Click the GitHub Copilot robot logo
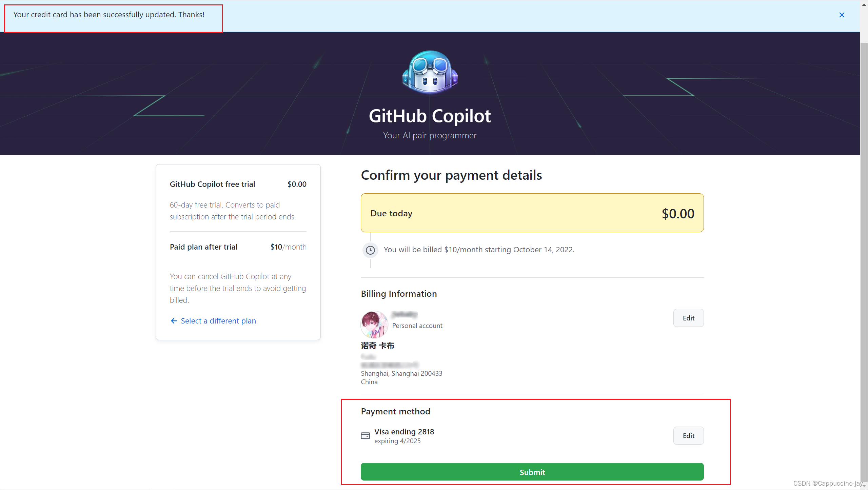 (430, 72)
